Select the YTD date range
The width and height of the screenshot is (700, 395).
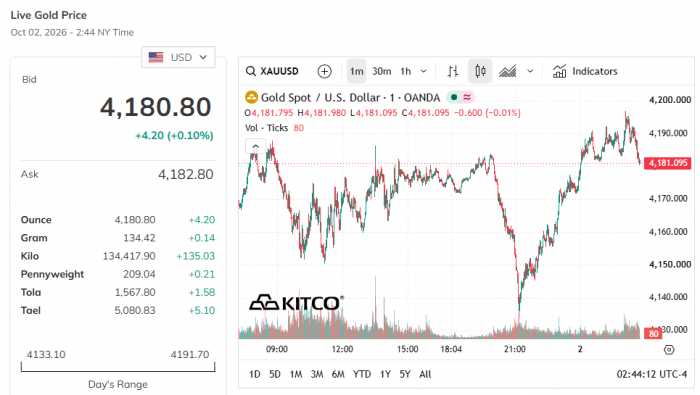click(362, 374)
